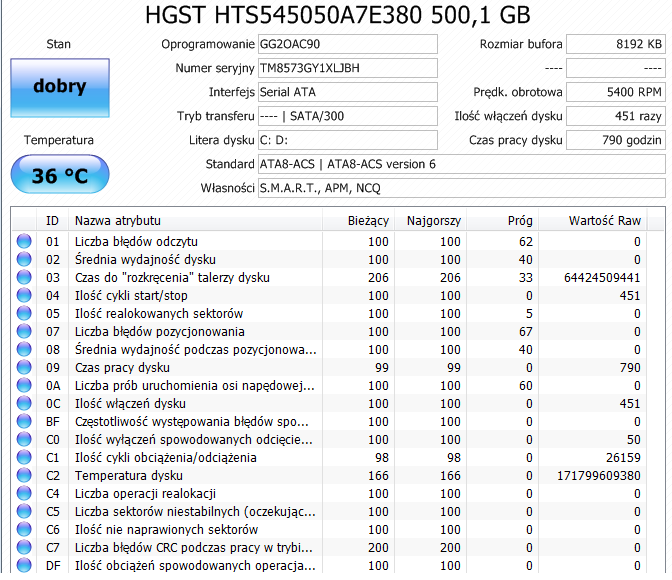Viewport: 672px width, 580px height.
Task: Select the status orb for Ilość włączeń dysku row
Action: click(24, 403)
